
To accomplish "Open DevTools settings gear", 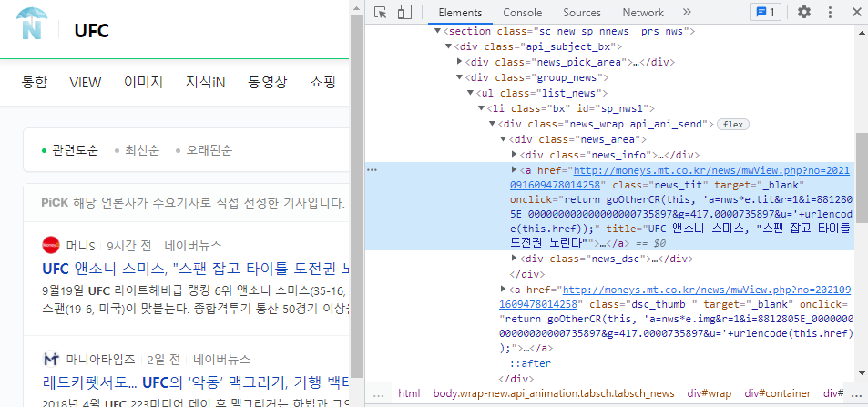I will [803, 12].
